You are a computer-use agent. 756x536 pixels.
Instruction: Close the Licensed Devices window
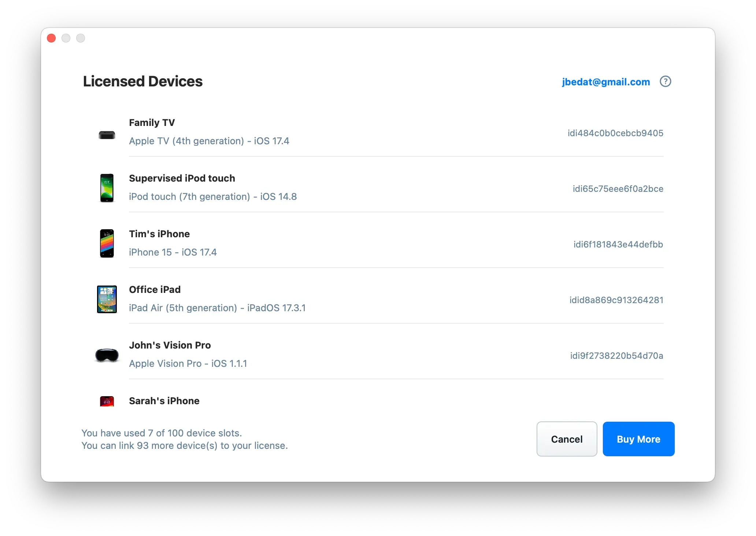(51, 38)
